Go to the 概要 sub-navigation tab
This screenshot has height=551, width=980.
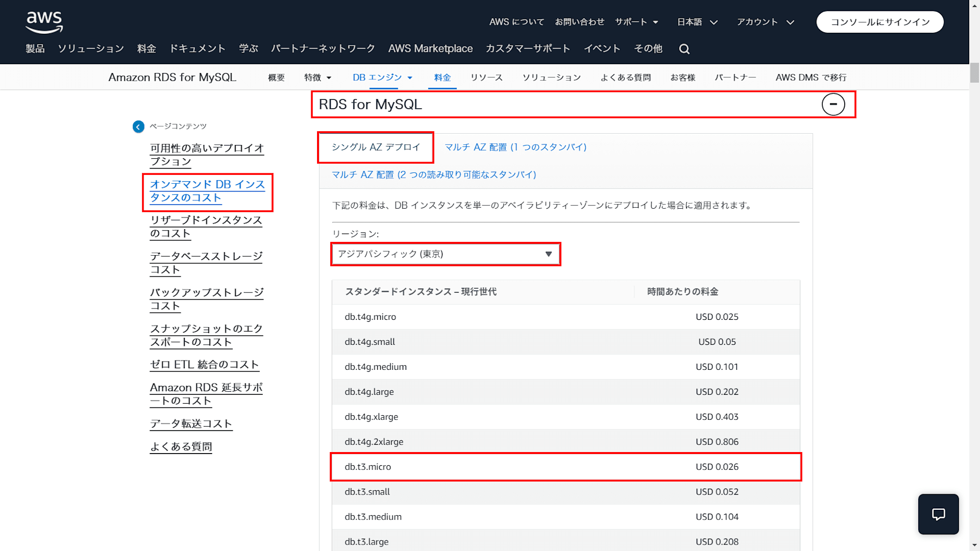tap(276, 77)
